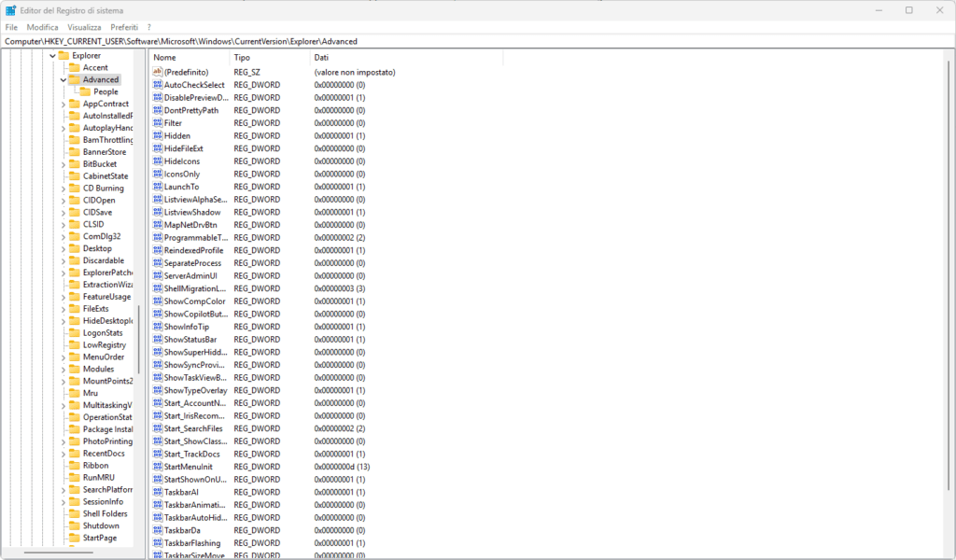Open the Modifica menu
Image resolution: width=956 pixels, height=560 pixels.
tap(43, 27)
